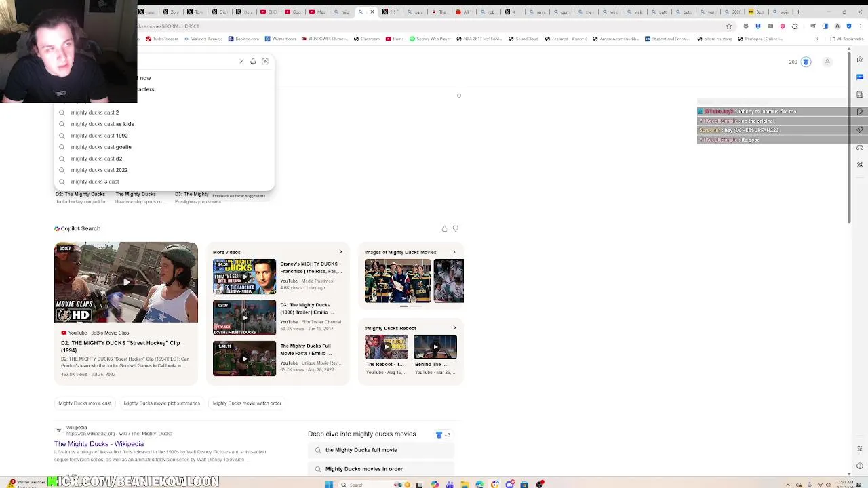The height and width of the screenshot is (488, 868).
Task: Play the Behind The... video thumbnail
Action: pyautogui.click(x=435, y=347)
